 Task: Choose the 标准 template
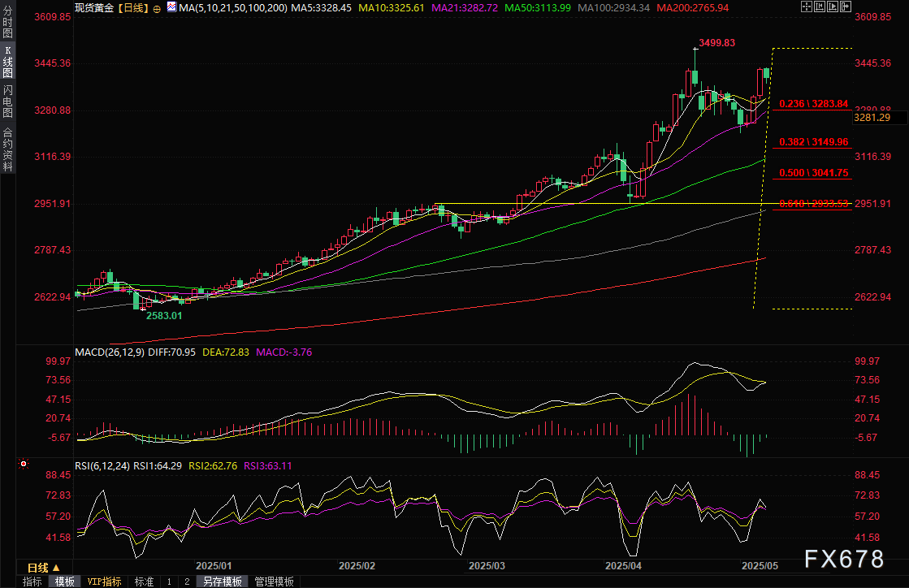pyautogui.click(x=144, y=582)
